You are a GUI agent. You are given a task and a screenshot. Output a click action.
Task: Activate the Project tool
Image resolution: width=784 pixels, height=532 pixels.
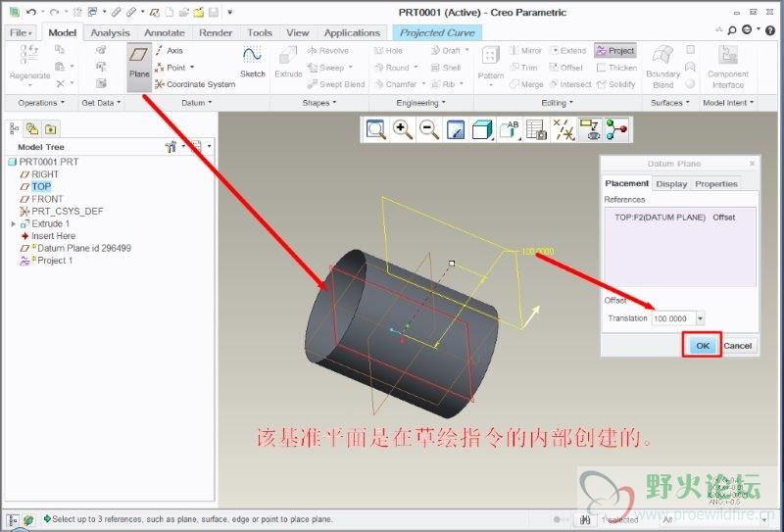(615, 51)
